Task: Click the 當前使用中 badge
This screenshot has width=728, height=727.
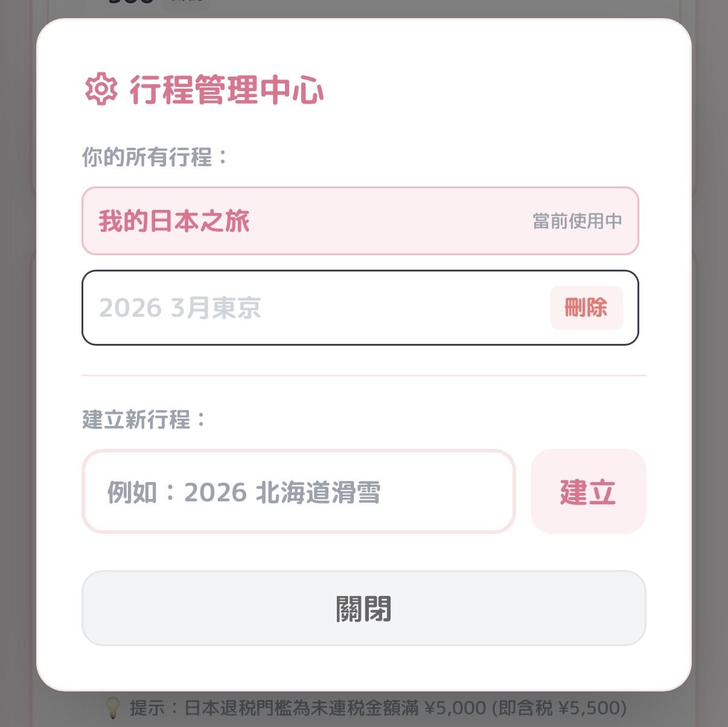Action: [578, 221]
